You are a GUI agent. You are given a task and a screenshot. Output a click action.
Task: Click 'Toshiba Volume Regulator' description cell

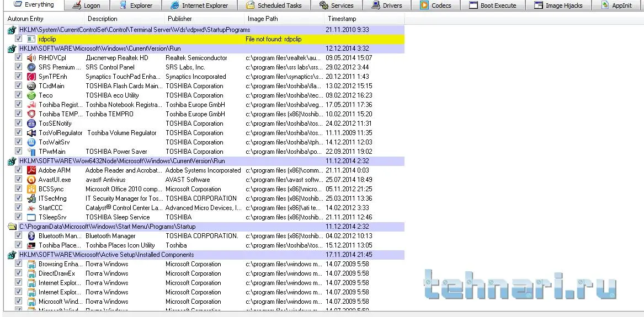coord(122,133)
